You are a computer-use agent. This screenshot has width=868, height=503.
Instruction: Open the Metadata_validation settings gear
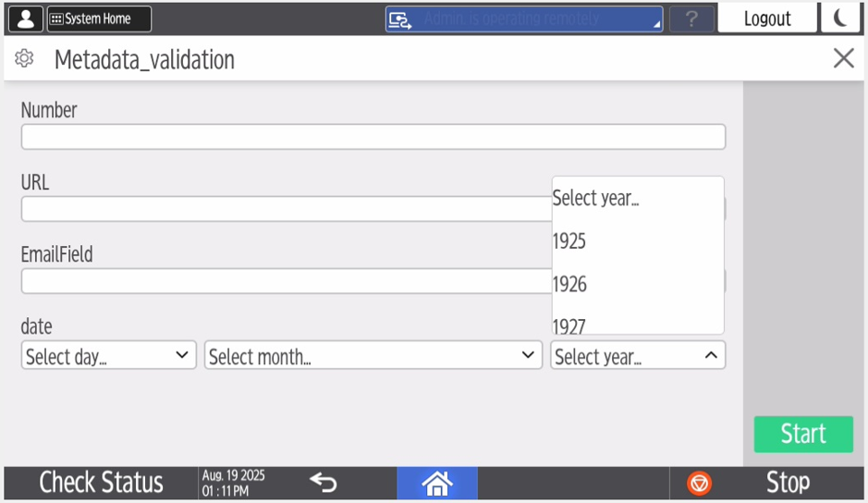tap(25, 59)
